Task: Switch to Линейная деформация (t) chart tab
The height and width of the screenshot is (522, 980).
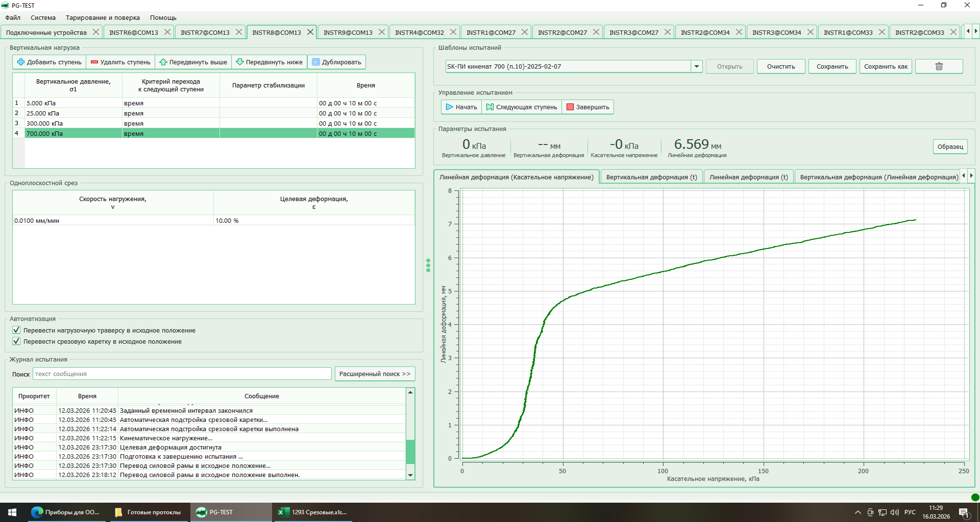Action: tap(749, 177)
